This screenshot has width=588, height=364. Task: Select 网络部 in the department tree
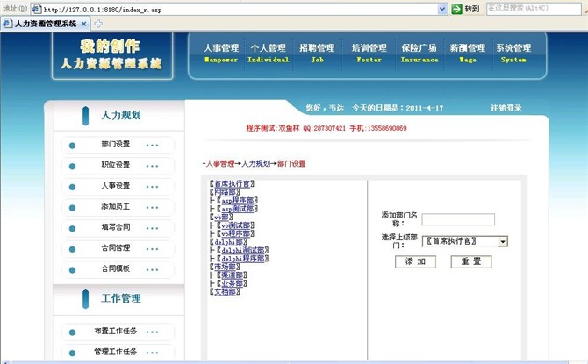[x=224, y=192]
